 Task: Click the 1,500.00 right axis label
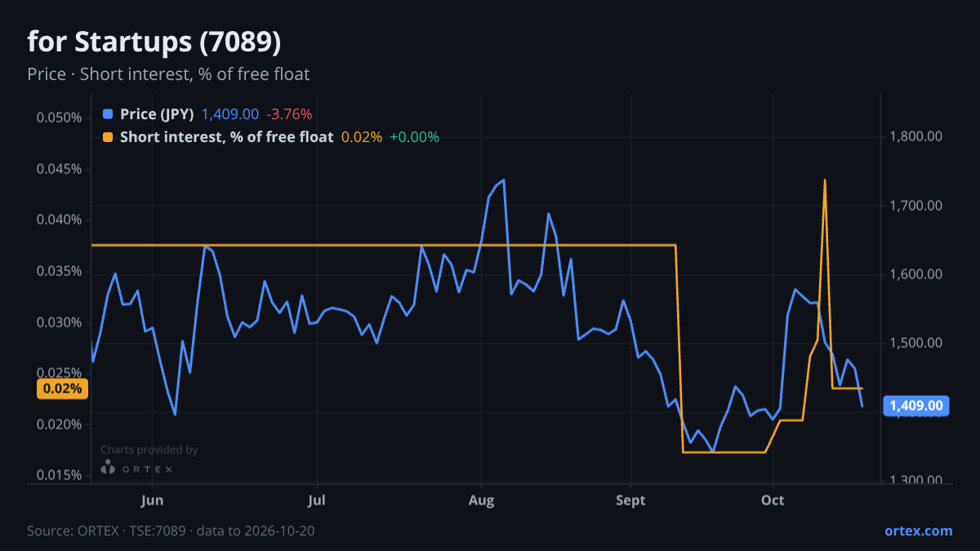[915, 343]
